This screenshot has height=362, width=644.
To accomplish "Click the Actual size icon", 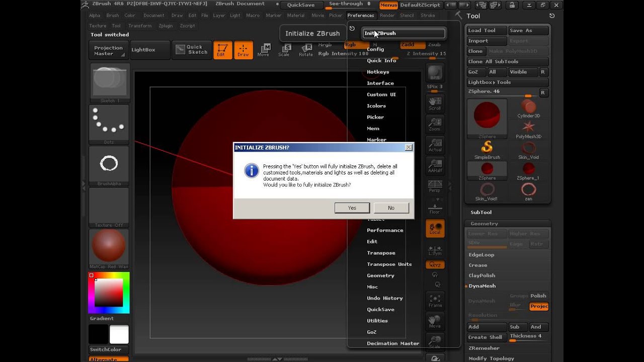I will click(x=435, y=145).
